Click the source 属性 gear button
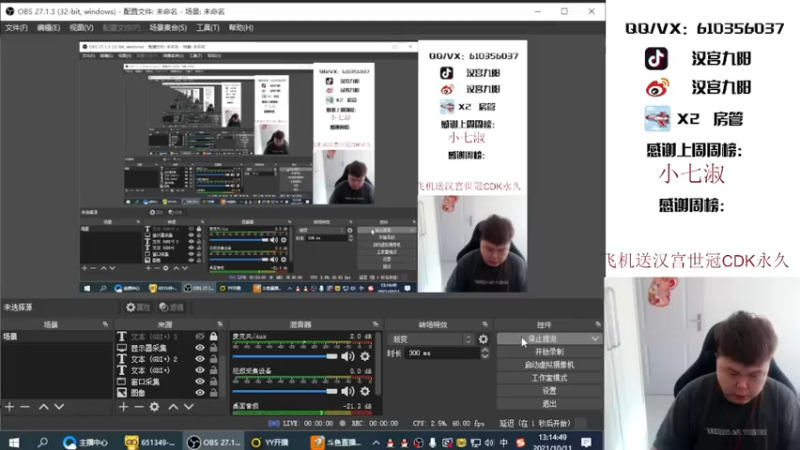Viewport: 800px width, 450px height. (138, 307)
